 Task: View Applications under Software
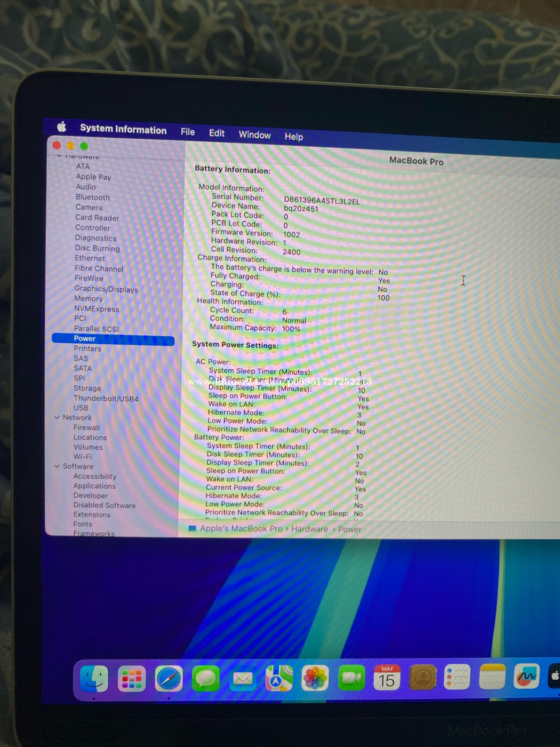pyautogui.click(x=94, y=486)
